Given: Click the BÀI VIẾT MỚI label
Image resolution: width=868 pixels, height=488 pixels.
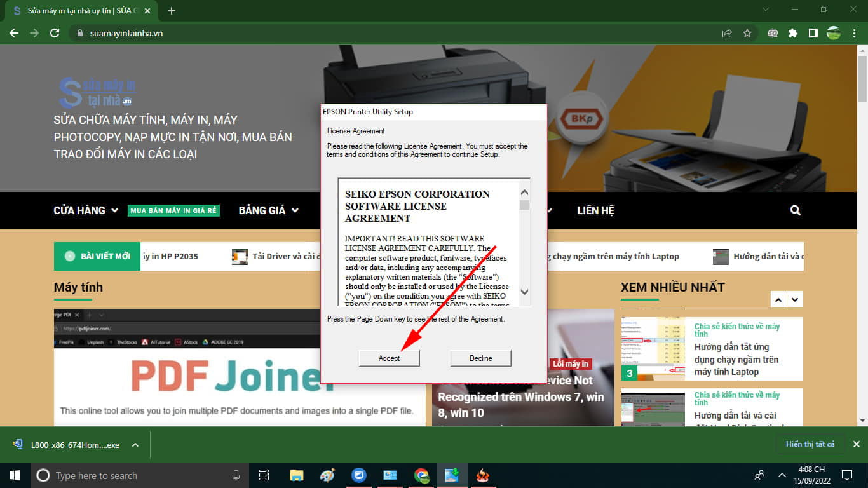Looking at the screenshot, I should click(97, 256).
